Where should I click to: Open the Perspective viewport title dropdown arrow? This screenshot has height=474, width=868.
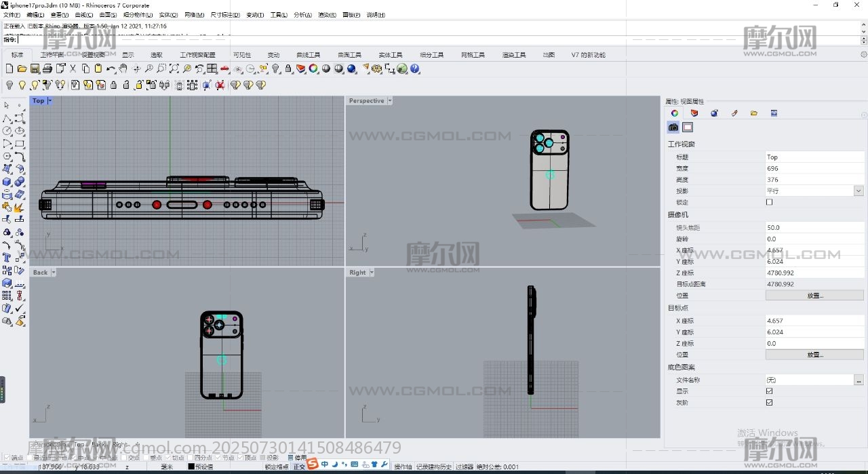point(389,101)
